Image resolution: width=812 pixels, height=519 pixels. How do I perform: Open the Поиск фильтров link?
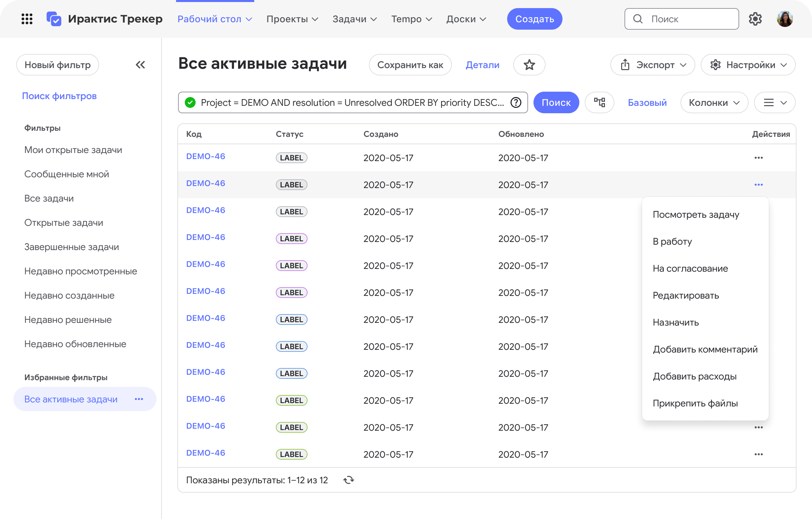click(x=59, y=96)
